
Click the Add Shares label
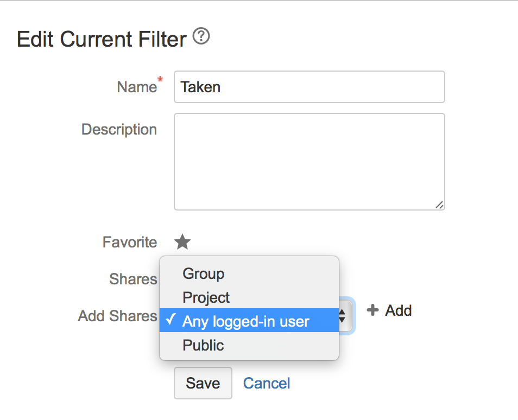tap(117, 316)
